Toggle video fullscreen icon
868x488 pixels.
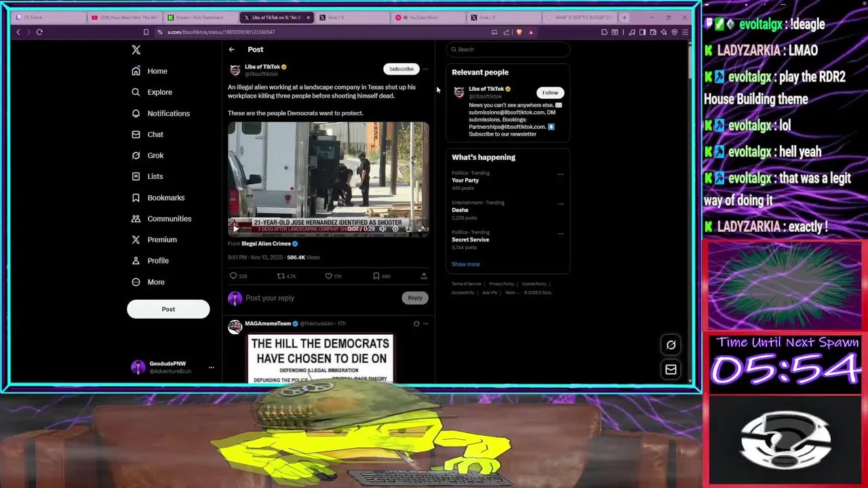422,229
